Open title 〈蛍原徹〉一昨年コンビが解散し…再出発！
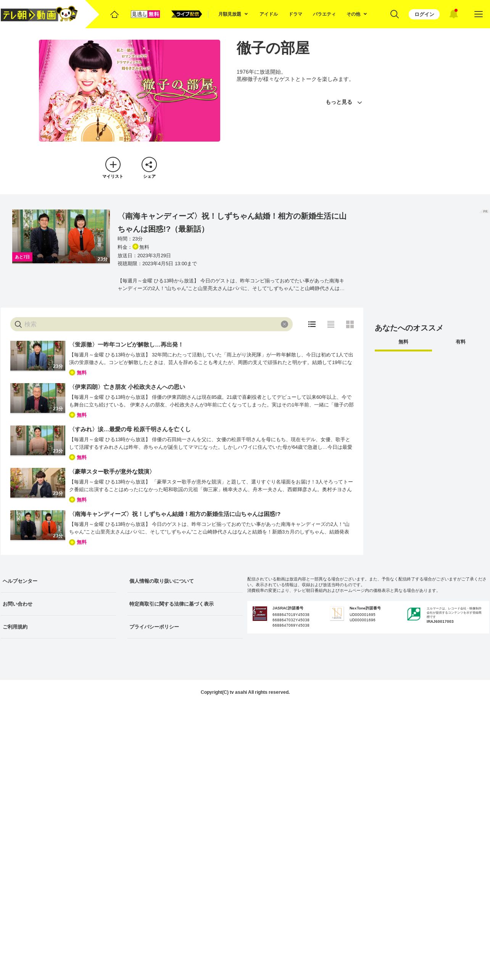 pyautogui.click(x=126, y=344)
